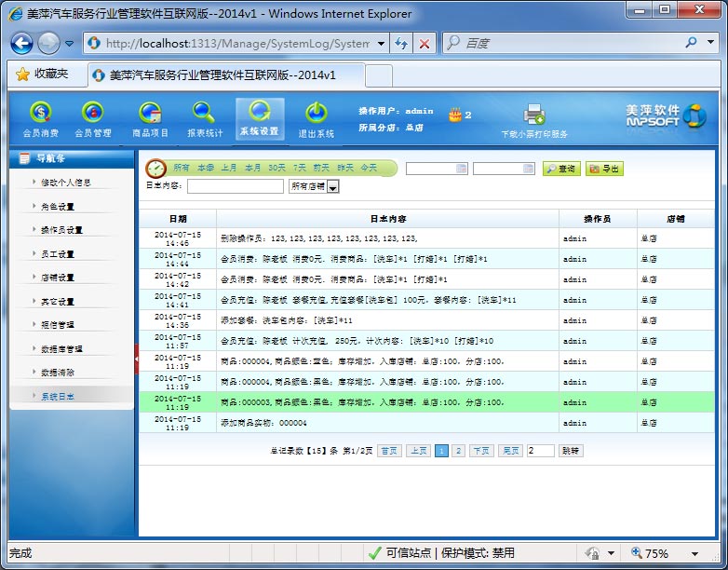Screen dimensions: 728x570
Task: Open the 所有店铺 store dropdown
Action: 332,187
